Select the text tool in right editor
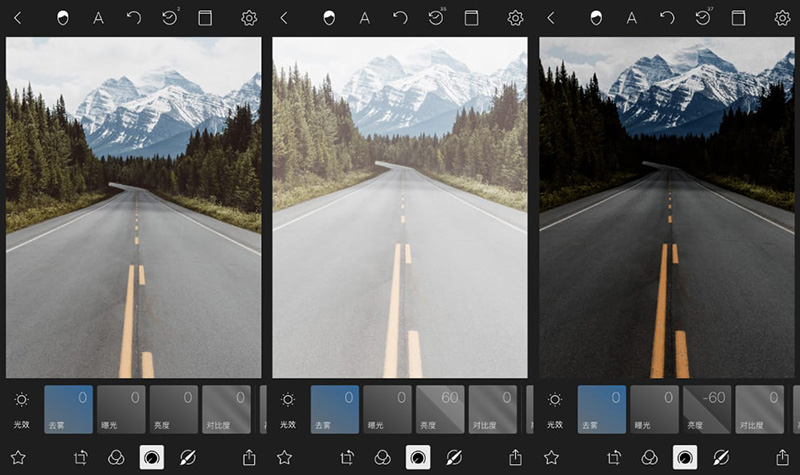 pyautogui.click(x=631, y=18)
